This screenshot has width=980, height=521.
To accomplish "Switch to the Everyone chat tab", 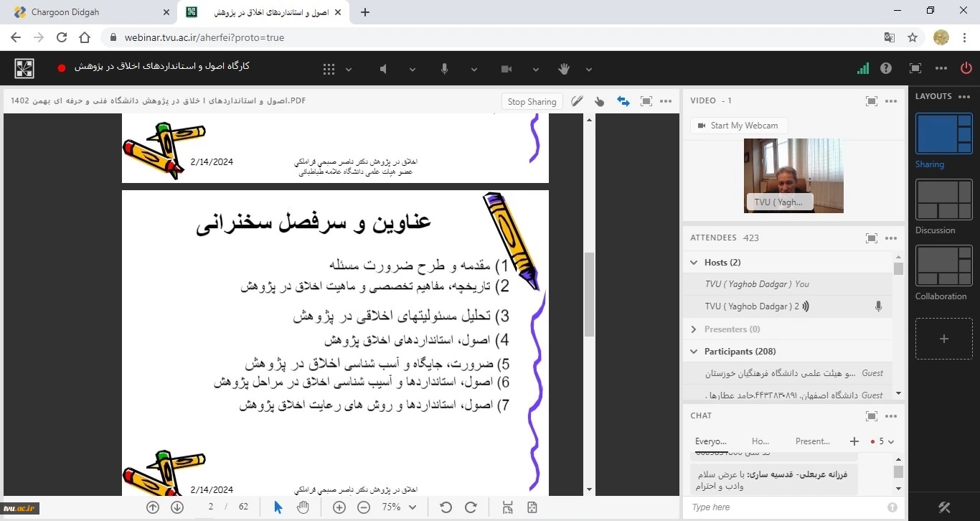I will [711, 441].
